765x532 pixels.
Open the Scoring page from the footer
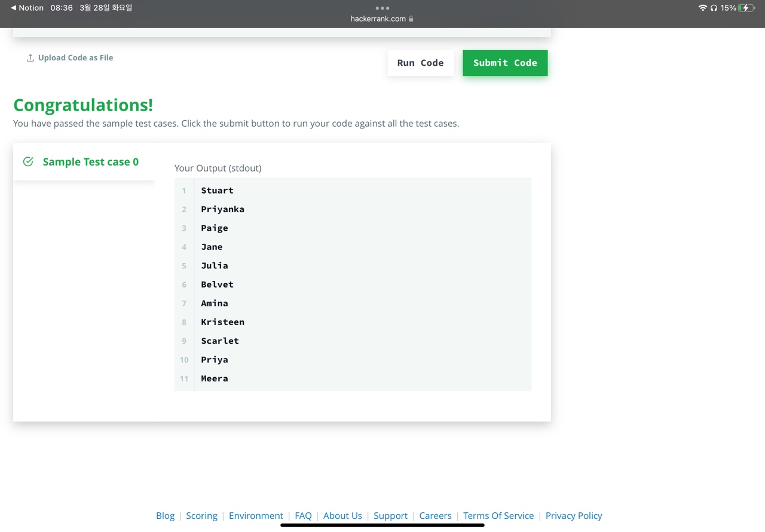201,515
